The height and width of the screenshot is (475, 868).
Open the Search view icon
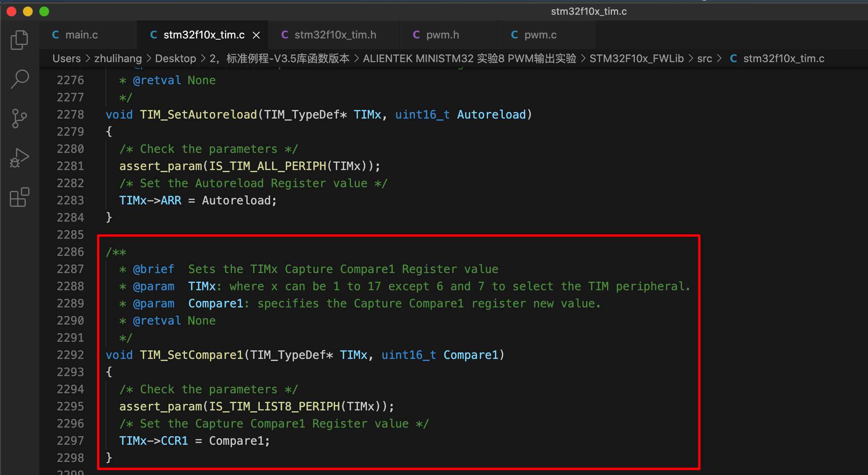pyautogui.click(x=19, y=79)
